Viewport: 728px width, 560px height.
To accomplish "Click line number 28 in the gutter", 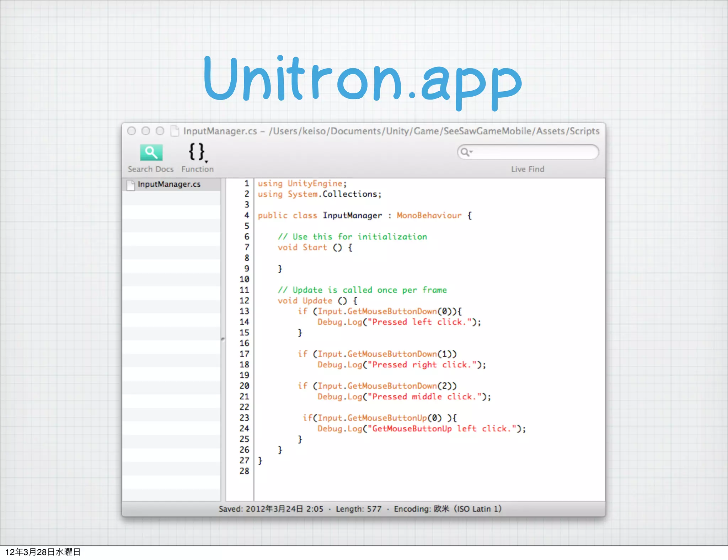I will coord(244,471).
